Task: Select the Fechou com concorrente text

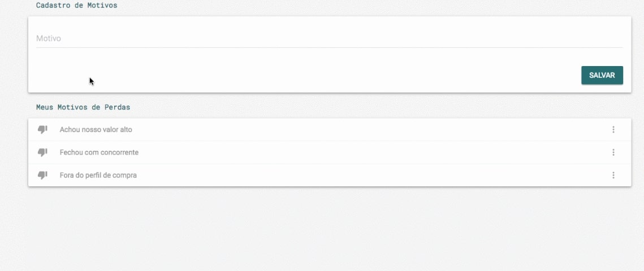Action: coord(99,152)
